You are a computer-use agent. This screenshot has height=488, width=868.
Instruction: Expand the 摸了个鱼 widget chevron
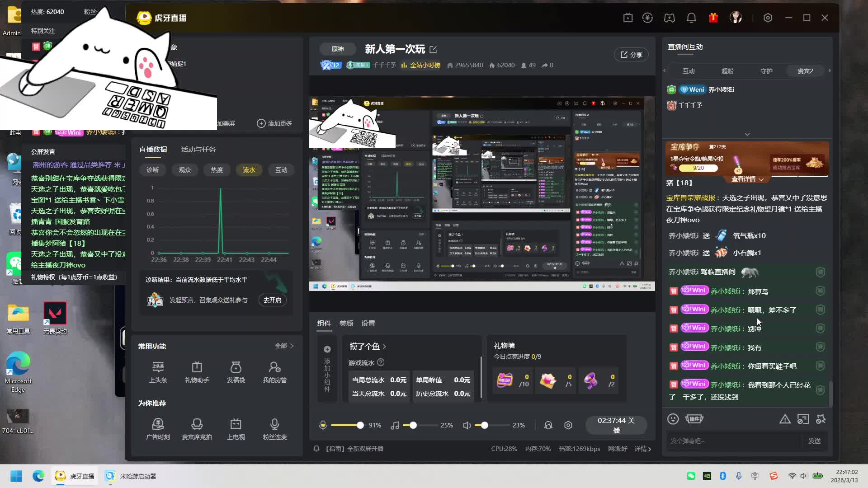(385, 347)
